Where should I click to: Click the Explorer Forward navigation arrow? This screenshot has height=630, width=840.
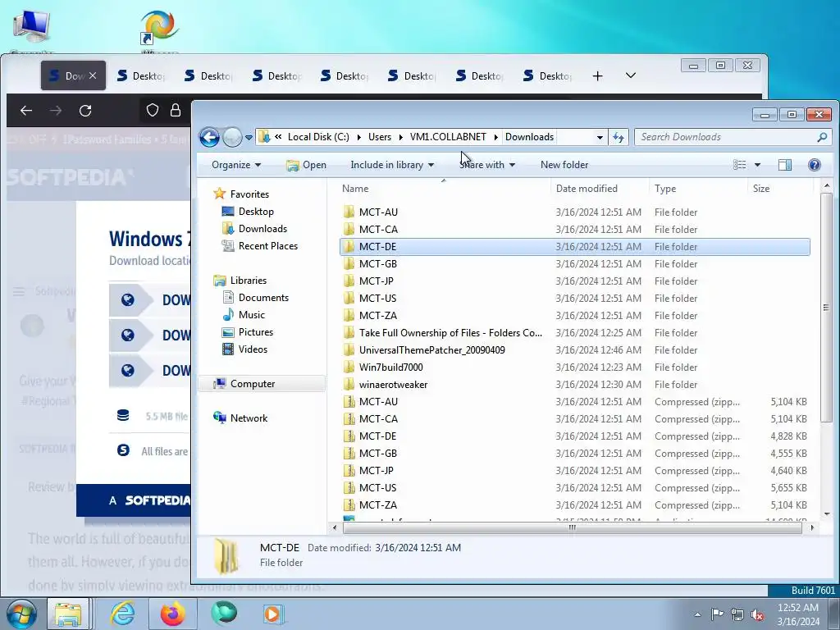[232, 138]
